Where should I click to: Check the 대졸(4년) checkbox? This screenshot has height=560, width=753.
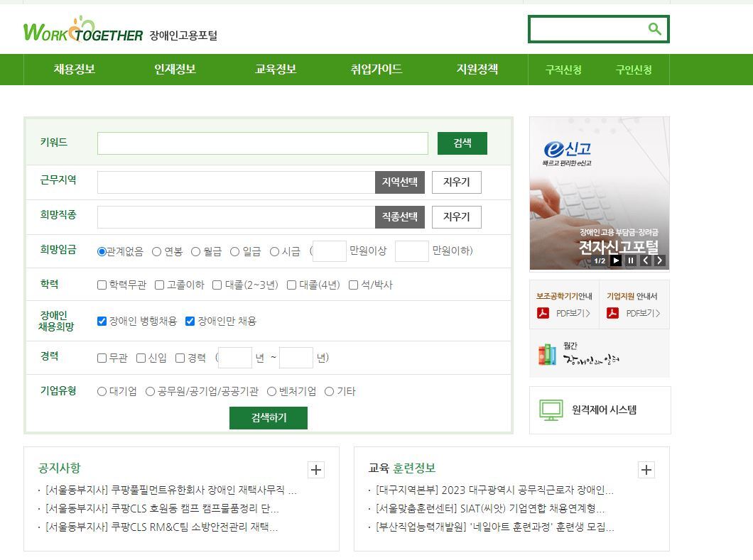[291, 285]
